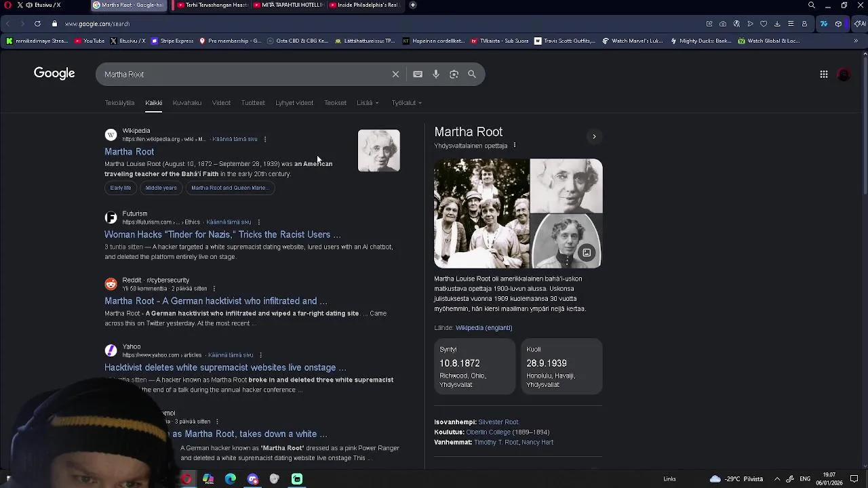Switch input language from ENG in tray

click(805, 479)
